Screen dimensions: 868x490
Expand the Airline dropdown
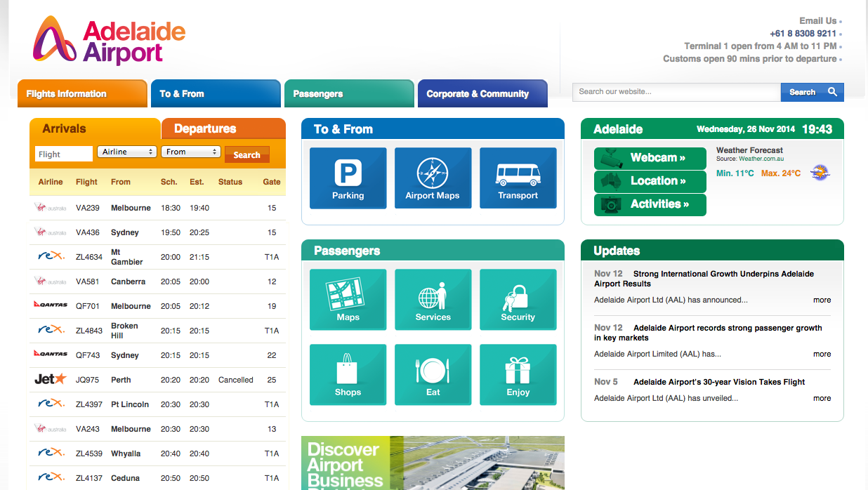tap(127, 152)
